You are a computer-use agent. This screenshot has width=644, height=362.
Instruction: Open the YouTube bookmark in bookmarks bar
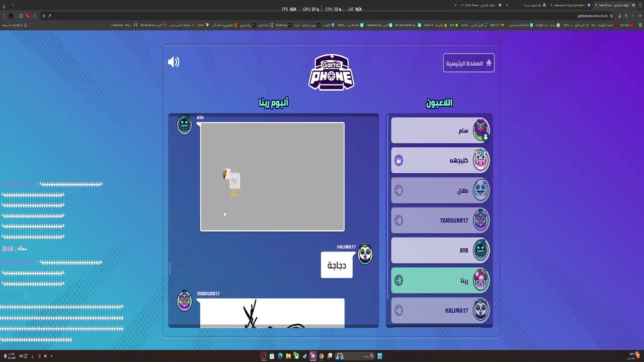pyautogui.click(x=626, y=25)
